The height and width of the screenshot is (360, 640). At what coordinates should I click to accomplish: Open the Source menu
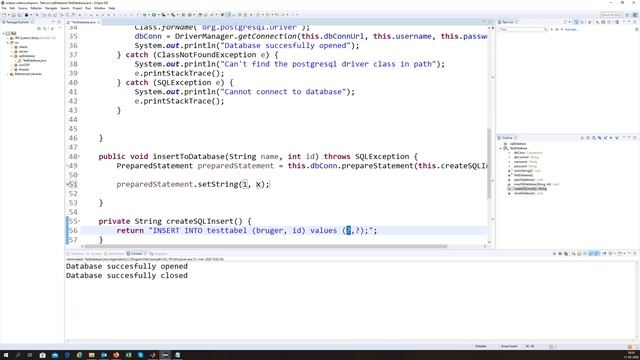[22, 8]
